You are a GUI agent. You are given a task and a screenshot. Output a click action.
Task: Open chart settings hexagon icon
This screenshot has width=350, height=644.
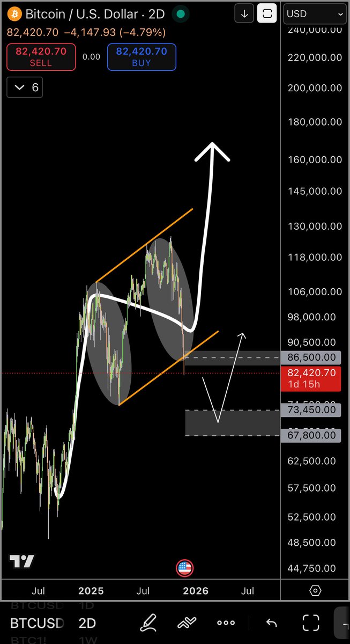coord(315,591)
